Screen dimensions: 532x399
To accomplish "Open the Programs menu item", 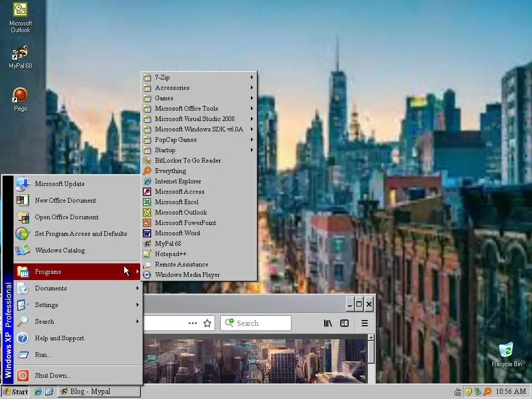I will point(77,272).
